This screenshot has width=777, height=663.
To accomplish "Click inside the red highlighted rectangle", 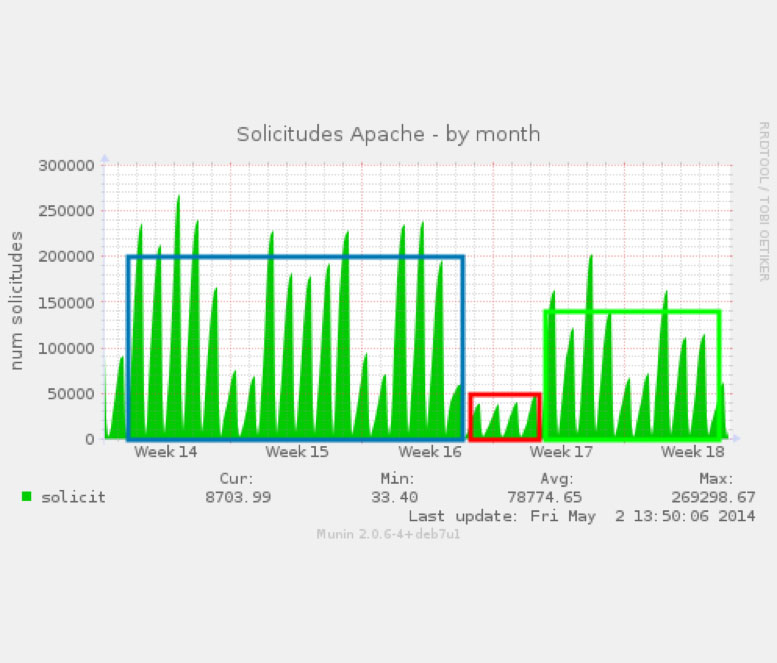I will coord(505,416).
